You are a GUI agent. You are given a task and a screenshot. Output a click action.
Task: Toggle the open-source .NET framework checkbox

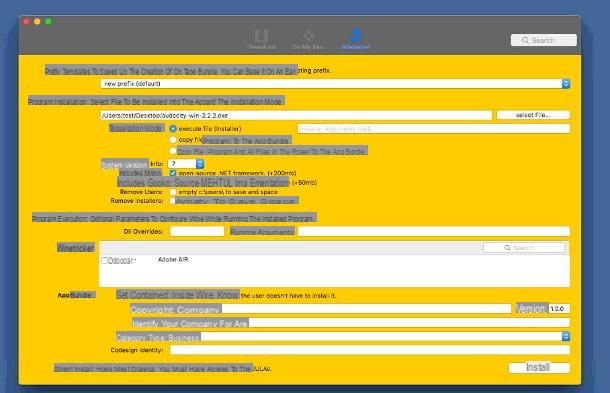(173, 173)
